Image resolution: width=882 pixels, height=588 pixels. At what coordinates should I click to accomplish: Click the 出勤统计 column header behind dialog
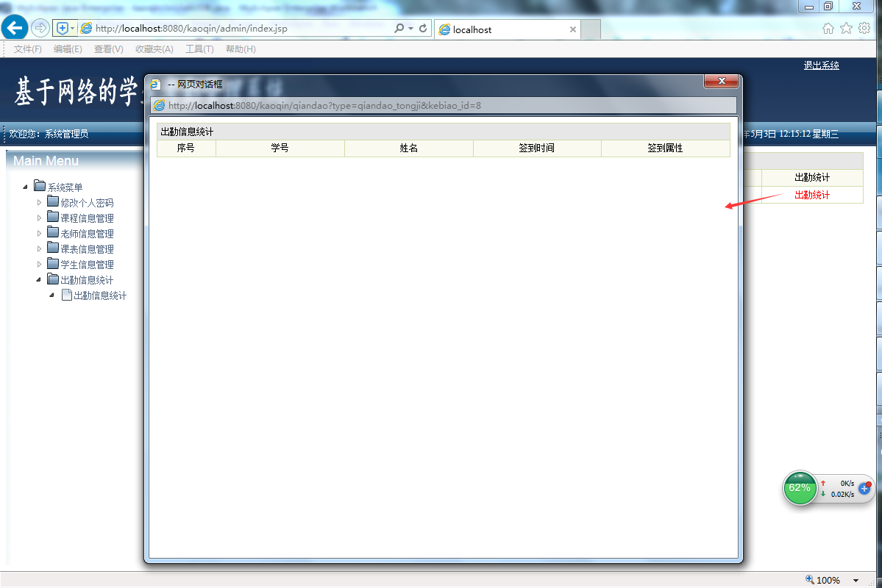pos(811,177)
